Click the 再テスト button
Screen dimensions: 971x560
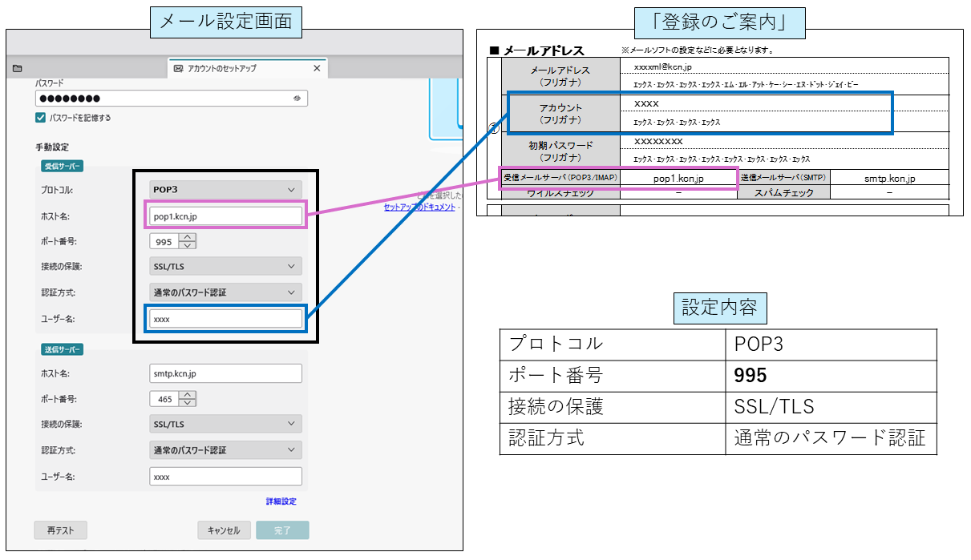tap(60, 530)
